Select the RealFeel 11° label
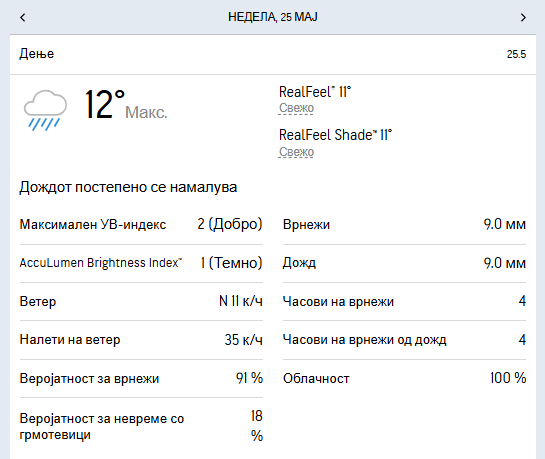The width and height of the screenshot is (545, 459). (315, 92)
